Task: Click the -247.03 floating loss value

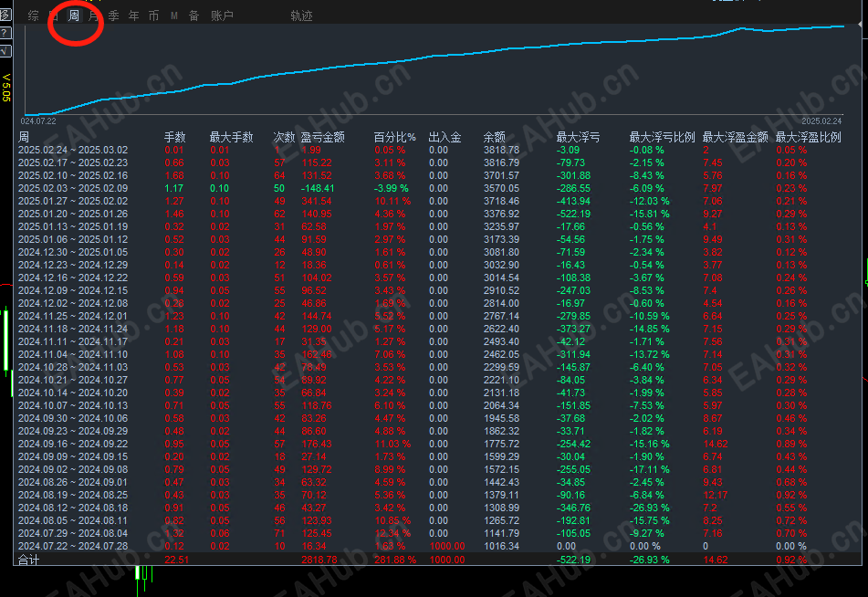Action: coord(573,291)
